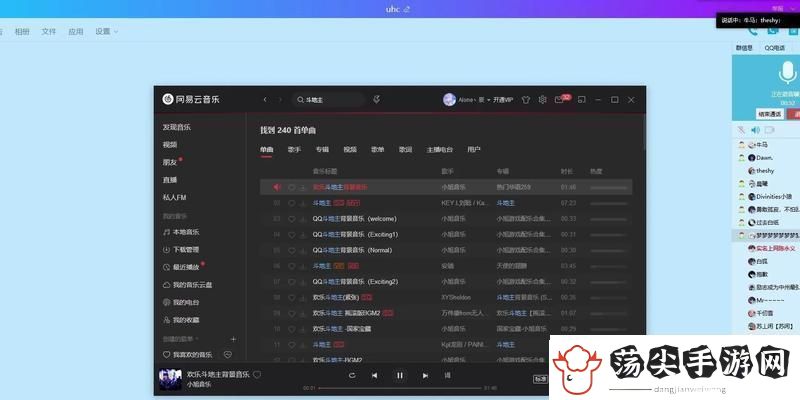
Task: Open 我的音乐云盘 cloud disk
Action: click(x=187, y=285)
